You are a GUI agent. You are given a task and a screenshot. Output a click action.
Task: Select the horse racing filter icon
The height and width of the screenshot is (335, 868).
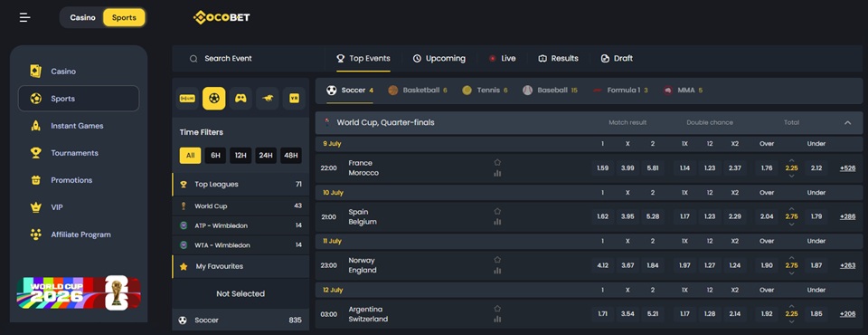point(268,98)
